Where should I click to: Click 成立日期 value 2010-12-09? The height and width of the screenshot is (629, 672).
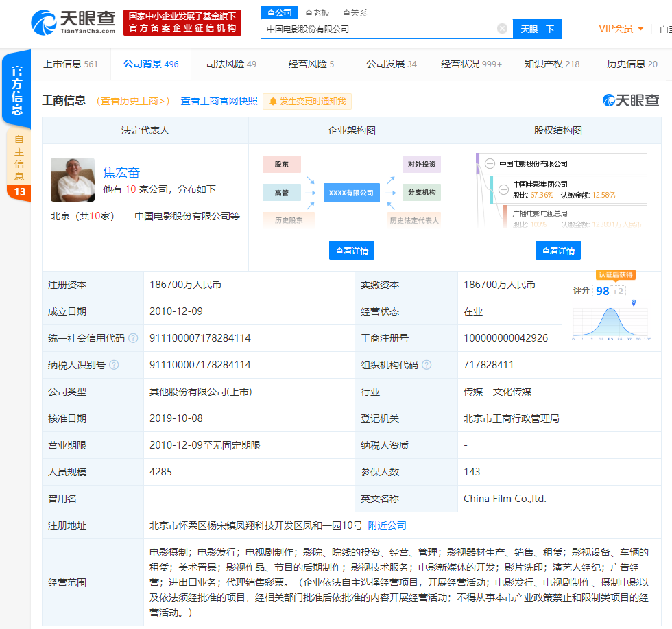176,311
